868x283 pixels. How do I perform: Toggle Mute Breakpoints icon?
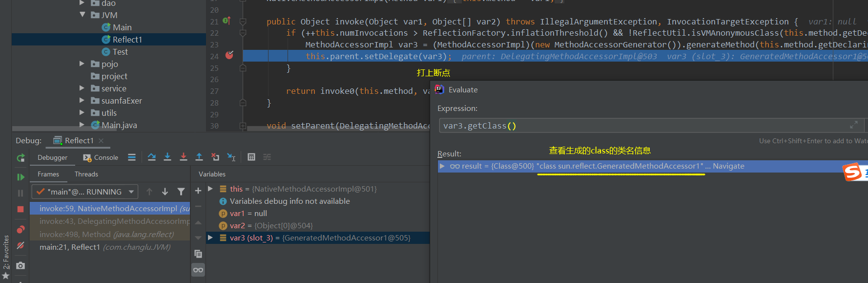click(x=21, y=245)
